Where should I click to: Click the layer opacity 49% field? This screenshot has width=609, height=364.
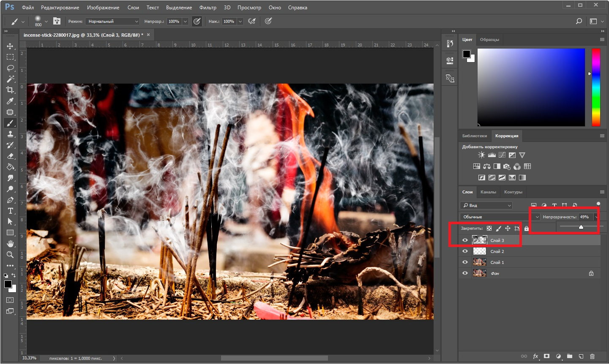coord(586,217)
